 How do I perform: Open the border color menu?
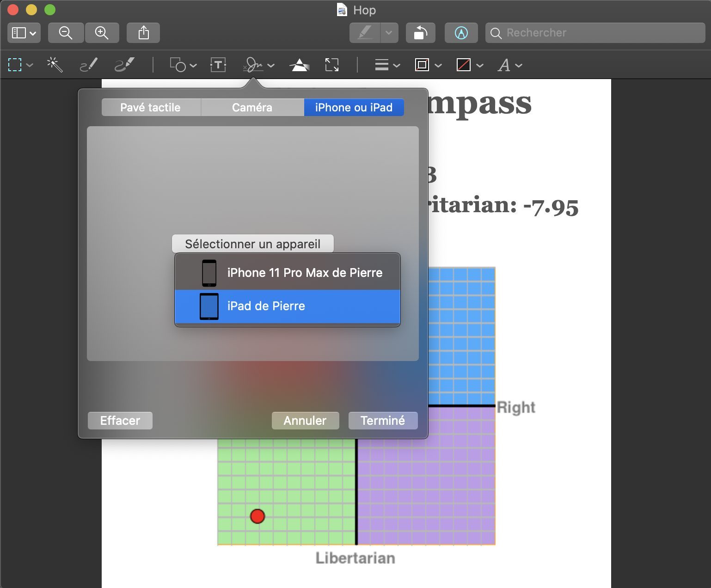pos(429,65)
